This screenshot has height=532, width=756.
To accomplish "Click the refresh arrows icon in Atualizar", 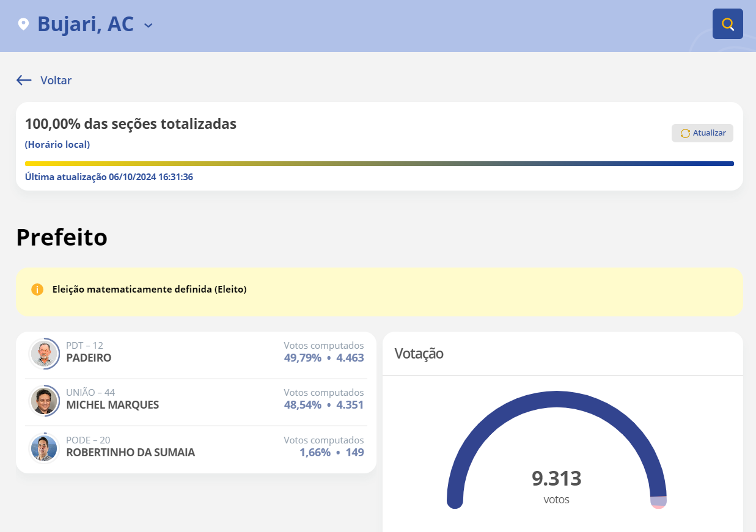I will (x=685, y=133).
